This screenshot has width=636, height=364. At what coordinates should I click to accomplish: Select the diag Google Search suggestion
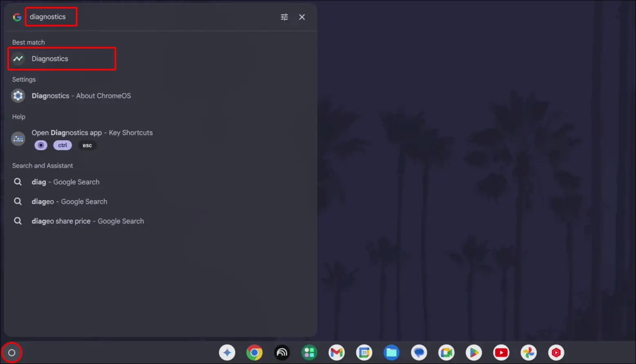65,182
